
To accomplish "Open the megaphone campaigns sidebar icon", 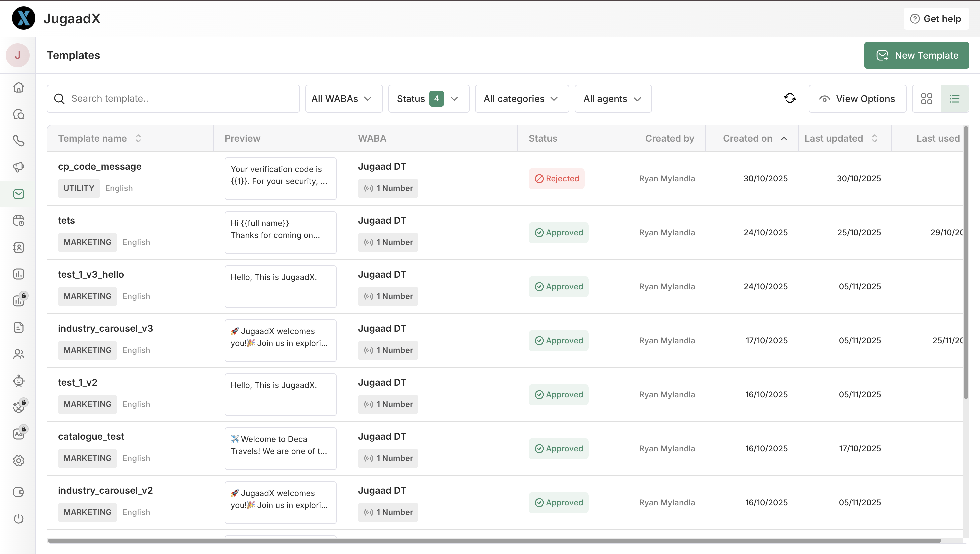I will click(x=18, y=167).
